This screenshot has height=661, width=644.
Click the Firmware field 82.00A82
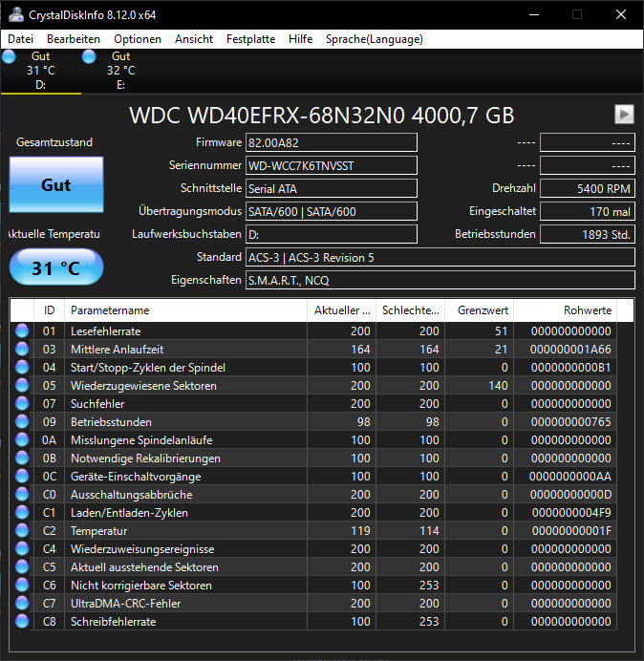pos(332,142)
